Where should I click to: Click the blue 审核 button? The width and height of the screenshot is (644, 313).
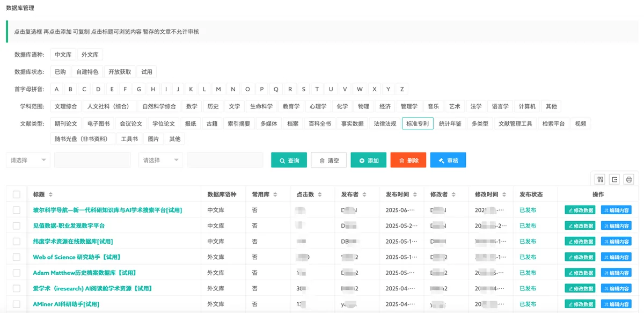click(x=448, y=160)
